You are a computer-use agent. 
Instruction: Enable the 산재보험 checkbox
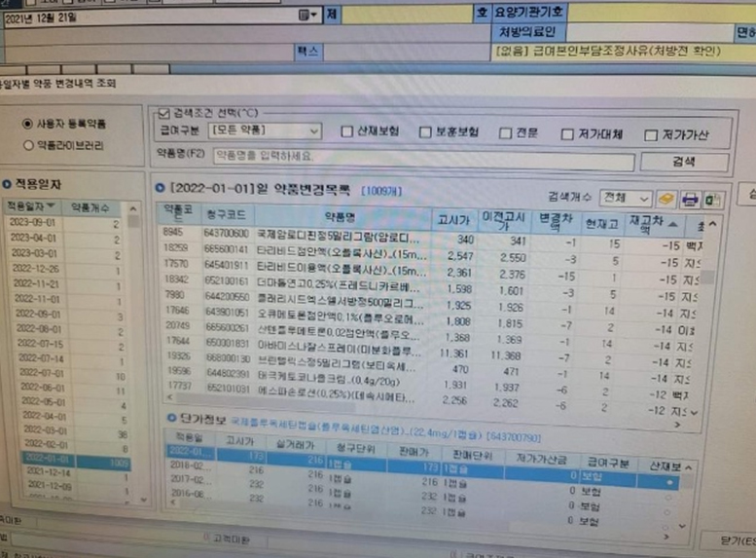(346, 131)
